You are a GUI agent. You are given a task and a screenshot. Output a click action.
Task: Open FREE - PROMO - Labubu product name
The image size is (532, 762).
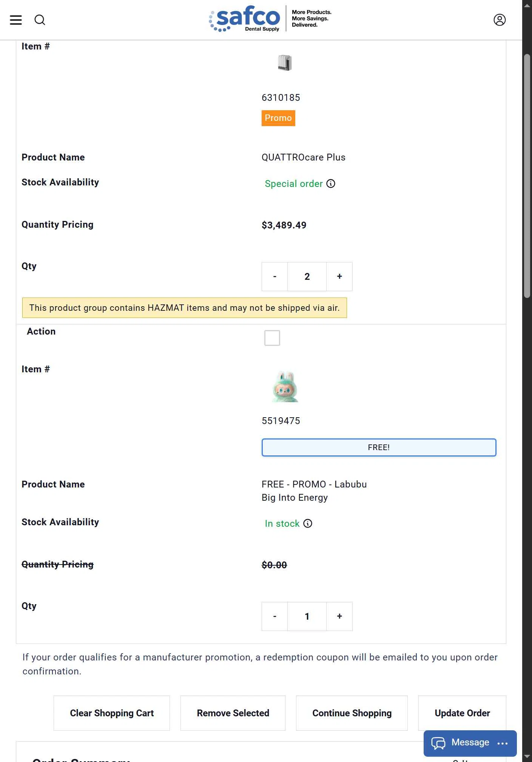(x=314, y=491)
